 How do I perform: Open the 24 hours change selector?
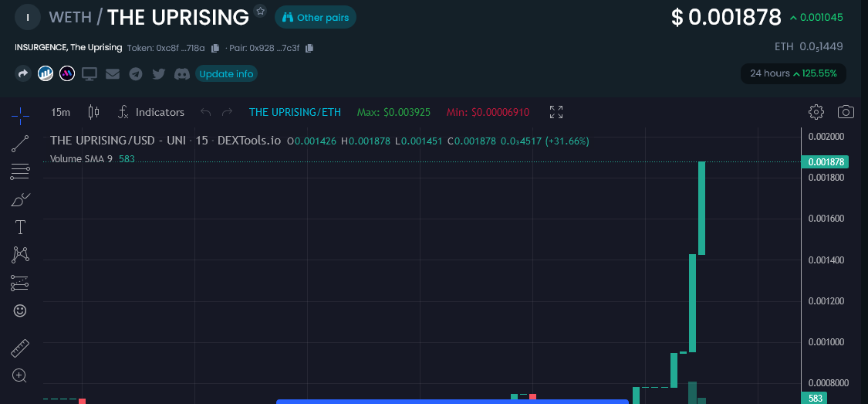click(x=793, y=73)
